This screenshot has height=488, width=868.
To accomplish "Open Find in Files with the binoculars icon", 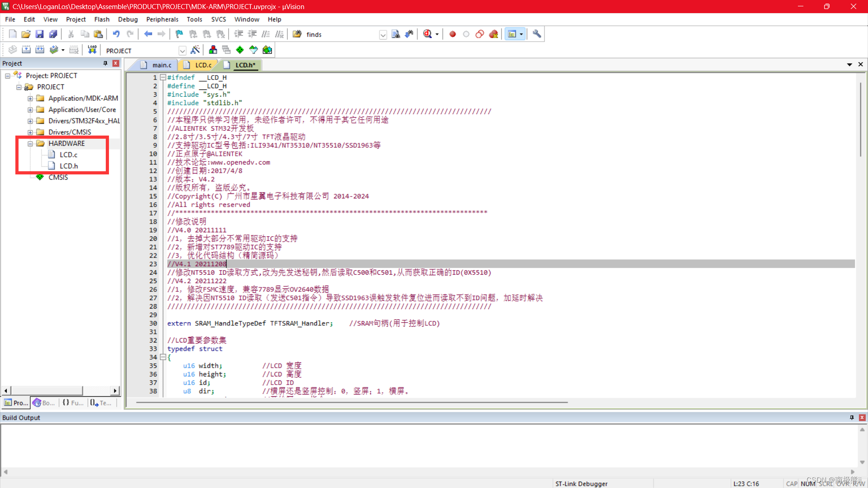I will (x=297, y=34).
